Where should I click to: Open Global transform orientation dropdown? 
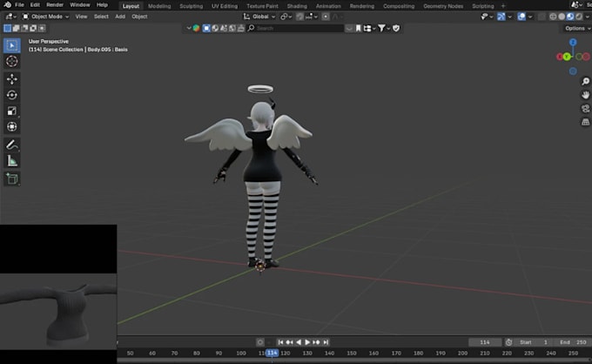coord(259,17)
